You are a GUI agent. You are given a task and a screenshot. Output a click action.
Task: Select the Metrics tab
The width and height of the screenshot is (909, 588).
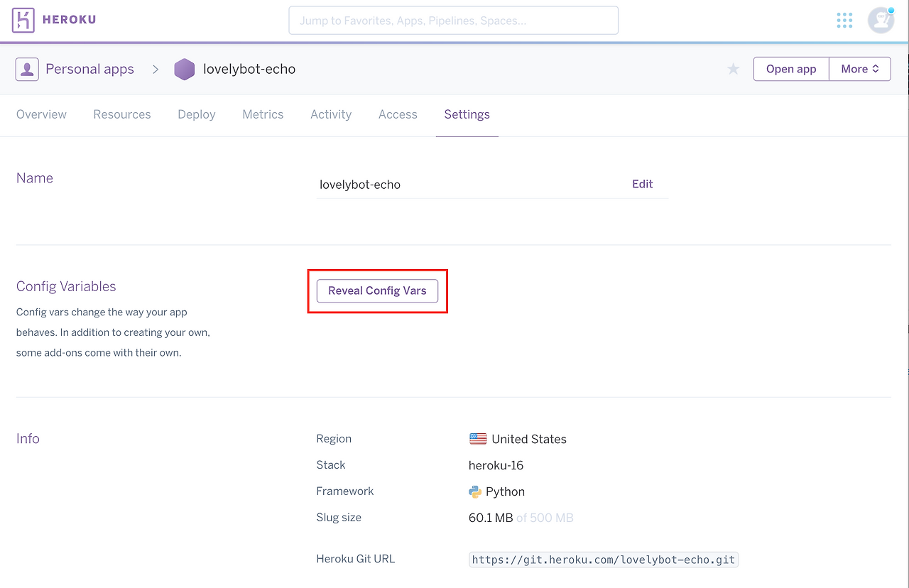click(x=263, y=114)
